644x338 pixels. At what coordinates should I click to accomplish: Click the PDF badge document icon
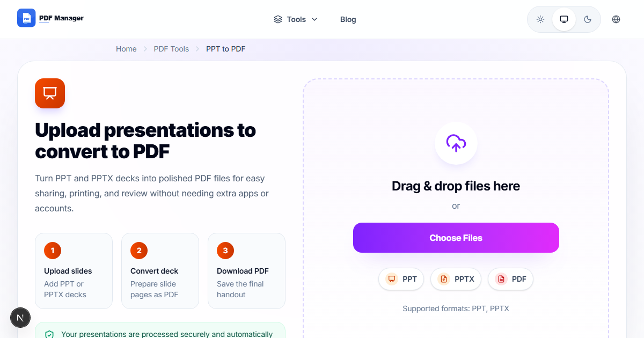click(x=501, y=279)
